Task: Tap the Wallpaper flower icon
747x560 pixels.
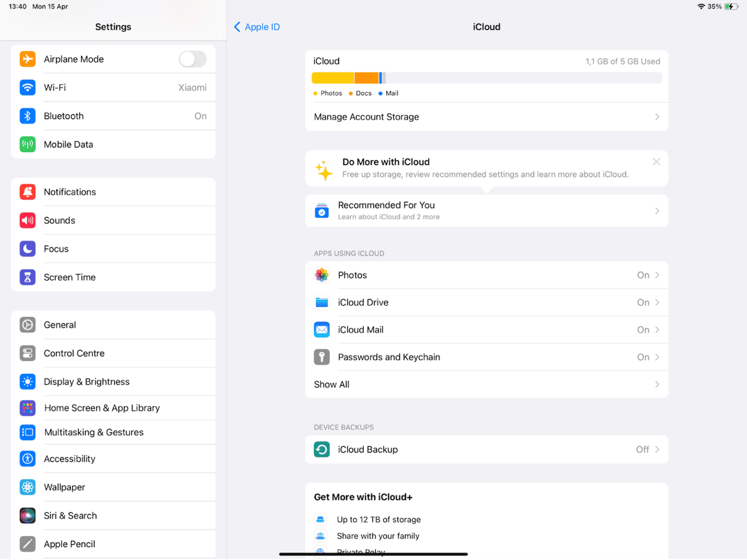Action: (x=28, y=487)
